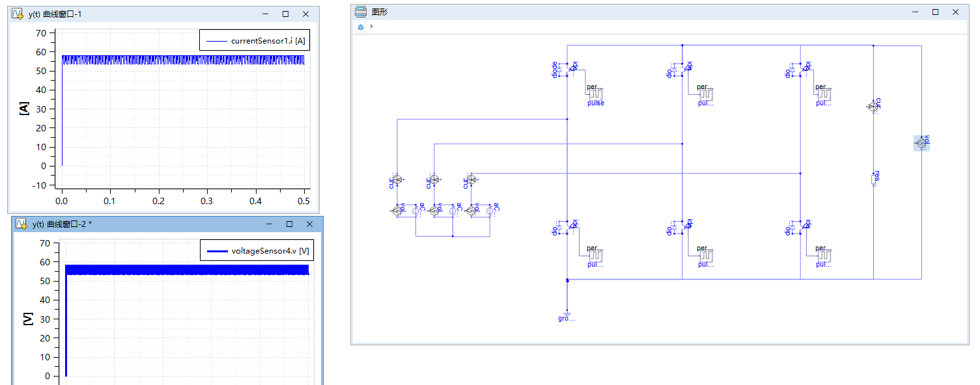Select the top-left diode component
This screenshot has height=385, width=980.
(558, 69)
